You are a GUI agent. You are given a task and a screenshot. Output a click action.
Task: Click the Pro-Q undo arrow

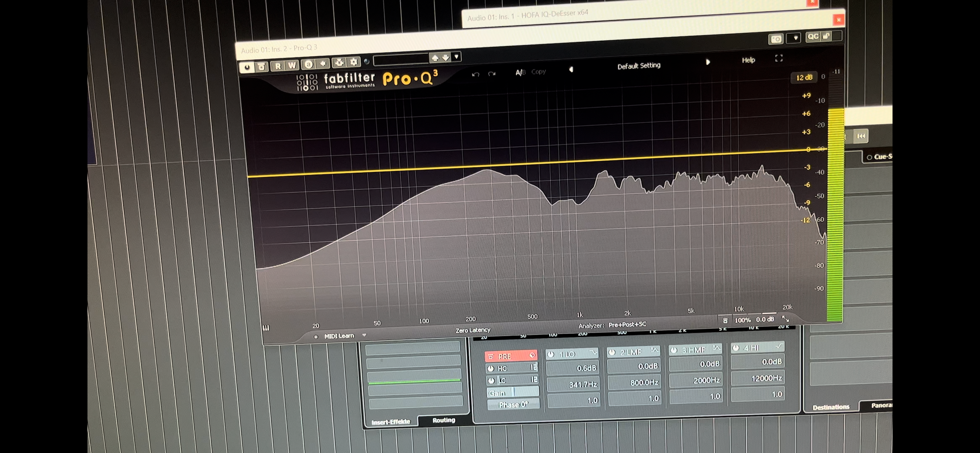[x=476, y=74]
